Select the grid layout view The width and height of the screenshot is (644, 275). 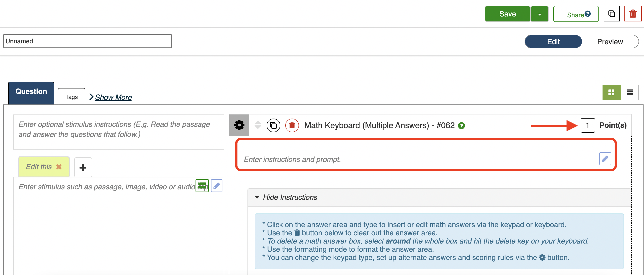coord(611,92)
